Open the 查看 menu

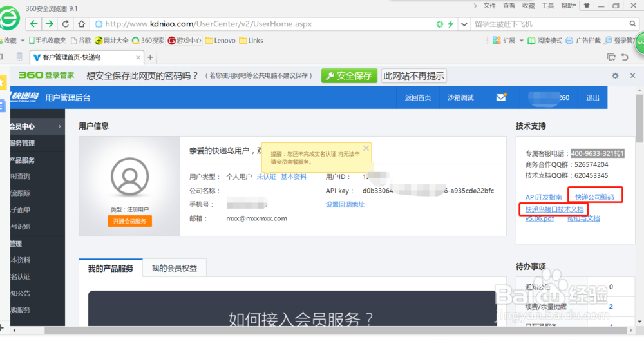click(509, 5)
